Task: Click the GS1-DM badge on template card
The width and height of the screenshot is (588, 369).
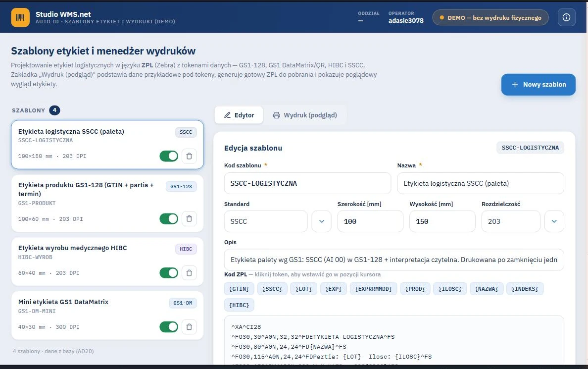Action: point(183,303)
